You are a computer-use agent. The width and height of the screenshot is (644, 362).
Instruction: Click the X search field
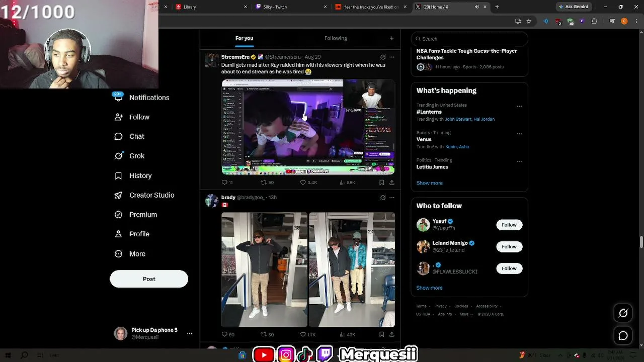pyautogui.click(x=469, y=39)
